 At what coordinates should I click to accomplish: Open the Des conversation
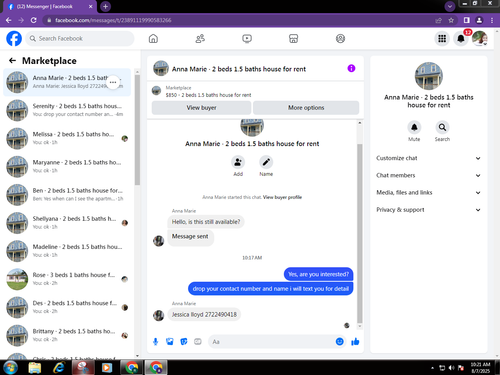click(x=67, y=307)
